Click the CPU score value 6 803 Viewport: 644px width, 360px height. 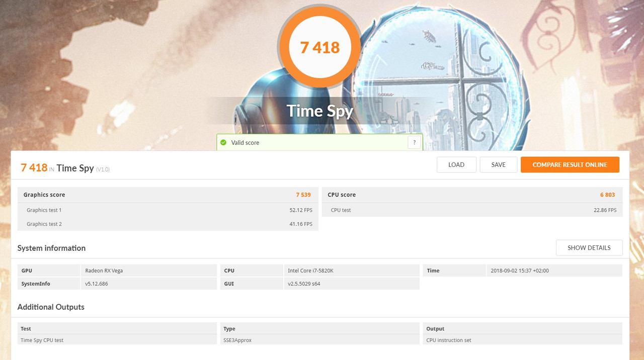[607, 195]
